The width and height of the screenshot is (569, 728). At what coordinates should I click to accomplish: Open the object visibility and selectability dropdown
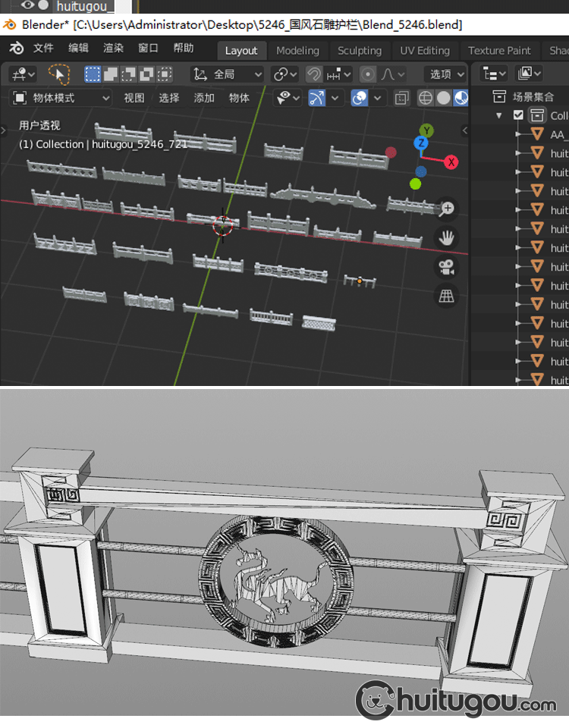coord(288,98)
